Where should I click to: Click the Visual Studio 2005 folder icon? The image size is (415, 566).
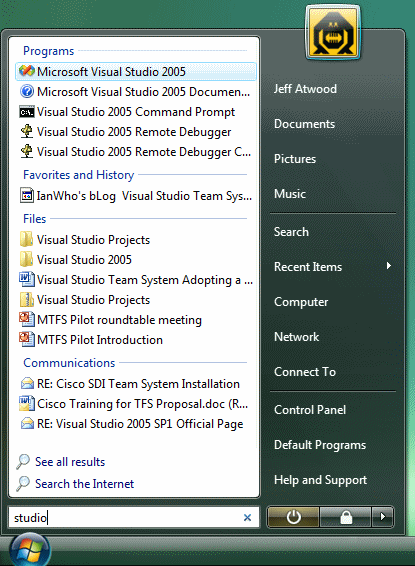pos(27,259)
